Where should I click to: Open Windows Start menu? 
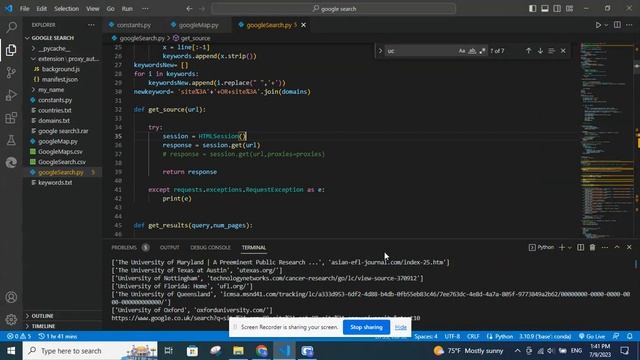click(11, 351)
